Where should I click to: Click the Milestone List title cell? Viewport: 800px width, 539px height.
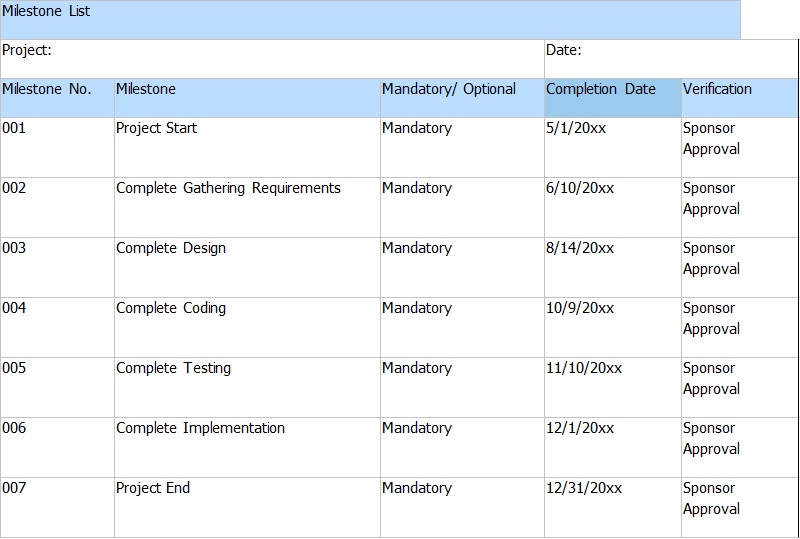click(370, 20)
